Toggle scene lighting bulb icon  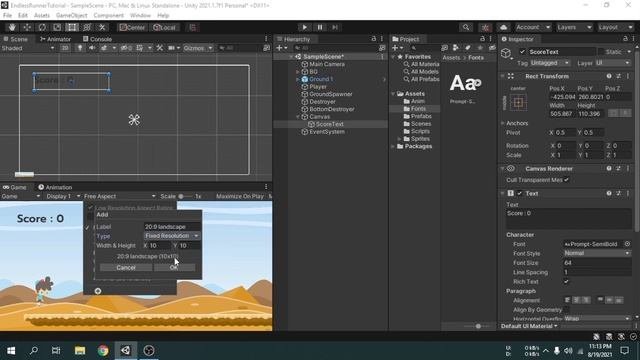(80, 48)
